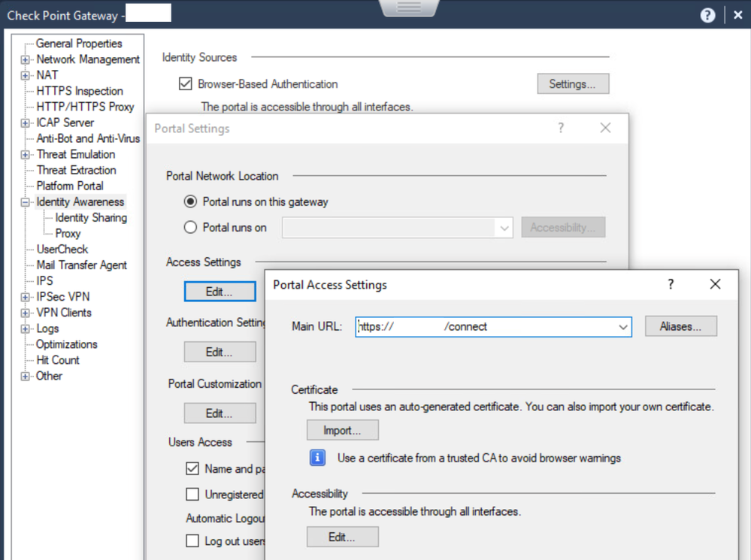The image size is (751, 560).
Task: Open Browser-Based Authentication Settings button
Action: (x=573, y=84)
